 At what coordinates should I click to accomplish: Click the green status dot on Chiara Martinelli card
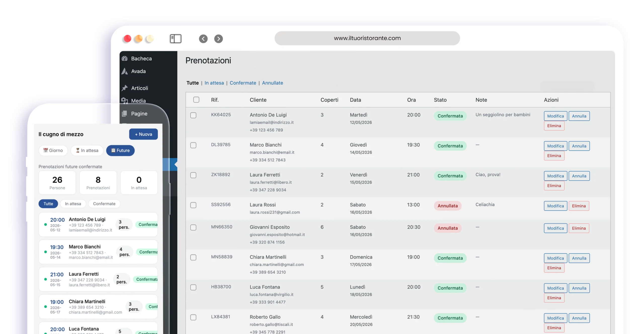click(x=46, y=307)
